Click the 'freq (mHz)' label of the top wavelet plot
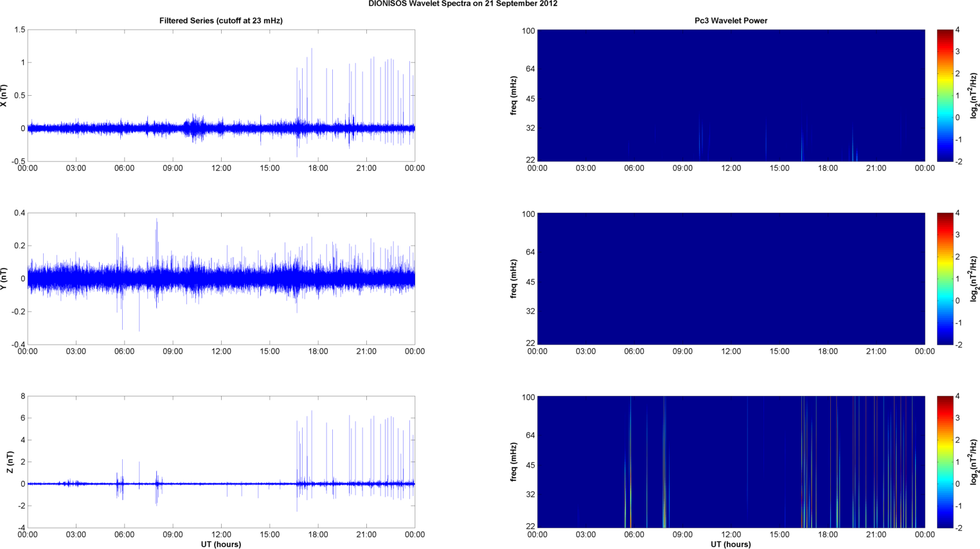The width and height of the screenshot is (980, 549). point(514,95)
